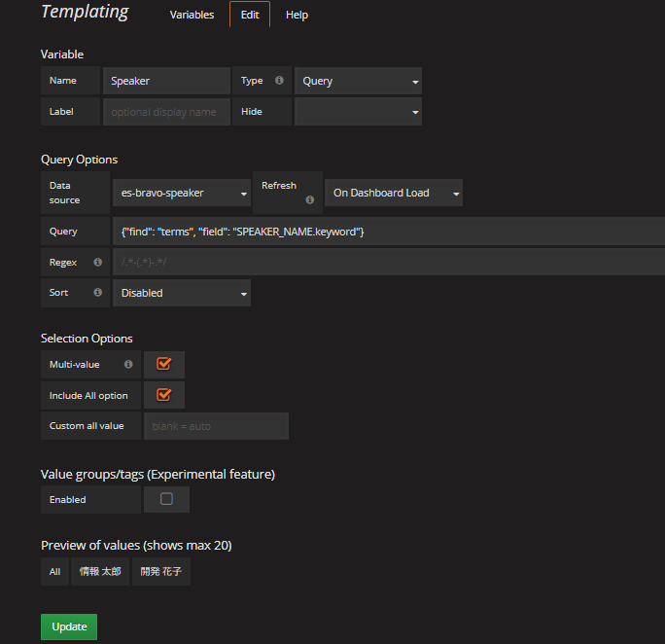Change the Refresh dropdown On Dashboard Load
The height and width of the screenshot is (644, 665).
(394, 193)
